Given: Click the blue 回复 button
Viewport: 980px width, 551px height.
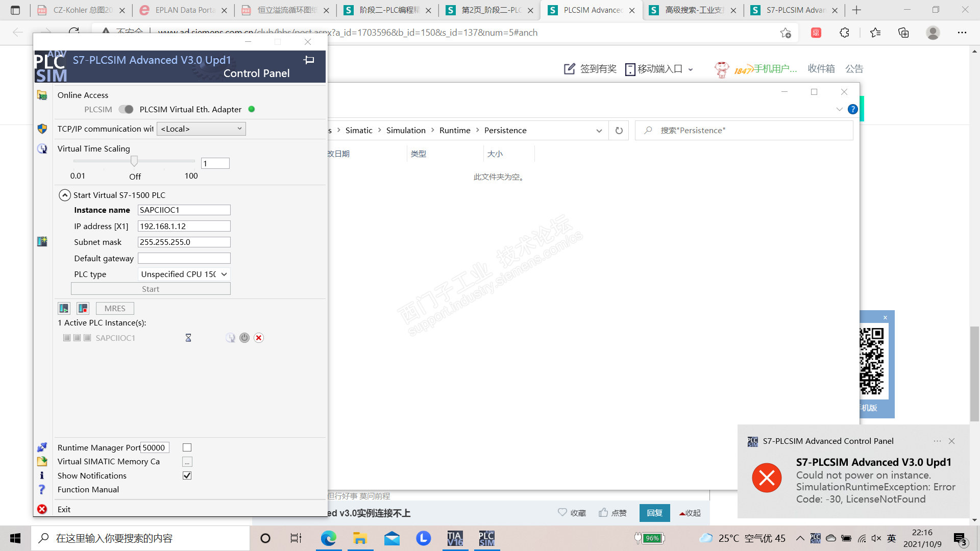Looking at the screenshot, I should pyautogui.click(x=654, y=513).
